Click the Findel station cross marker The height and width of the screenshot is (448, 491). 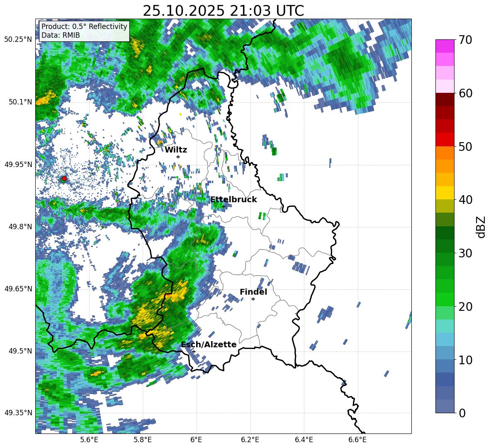[x=253, y=299]
